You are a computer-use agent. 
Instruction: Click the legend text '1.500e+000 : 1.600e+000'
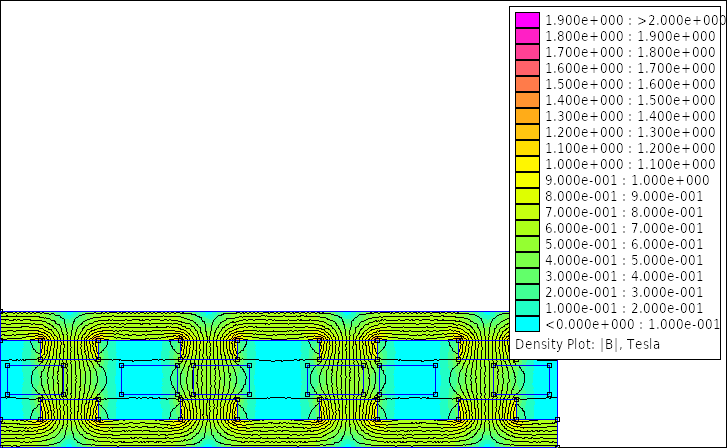click(x=630, y=84)
